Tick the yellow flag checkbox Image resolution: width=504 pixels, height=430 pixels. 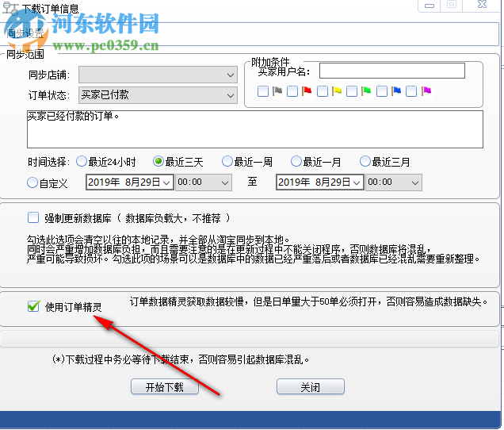(x=322, y=91)
